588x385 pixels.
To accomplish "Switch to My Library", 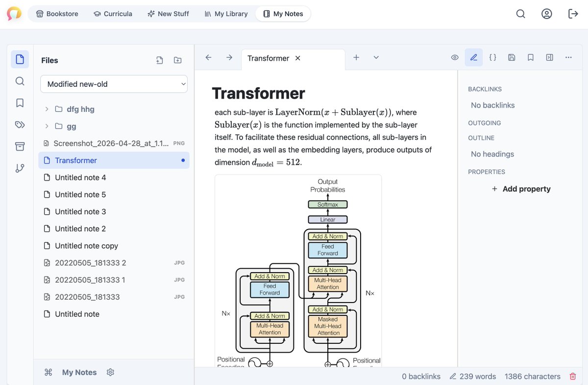I will (x=226, y=14).
